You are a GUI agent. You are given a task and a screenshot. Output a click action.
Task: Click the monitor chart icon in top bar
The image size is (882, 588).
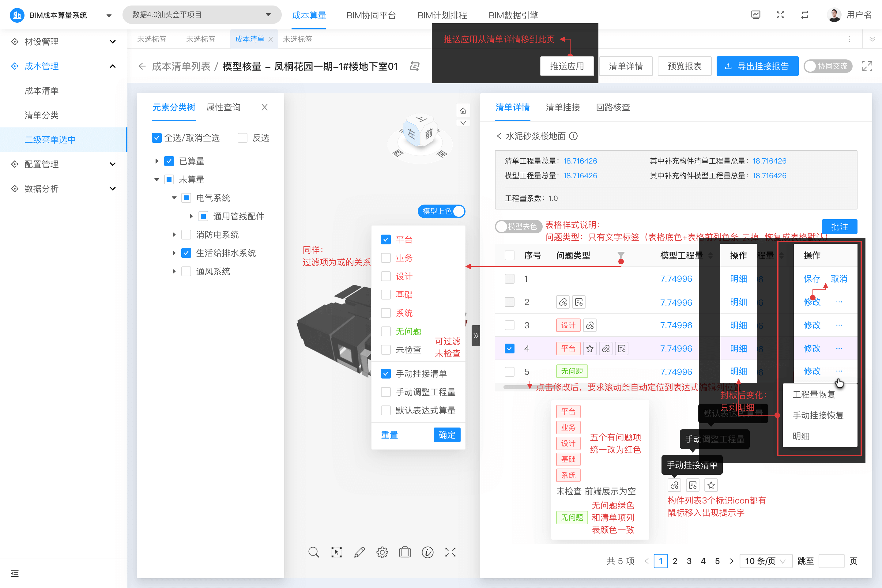[756, 15]
